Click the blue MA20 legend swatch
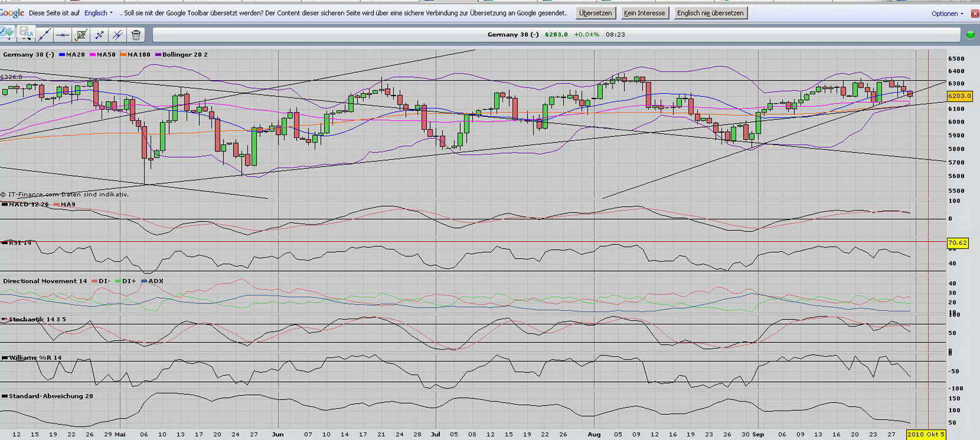Image resolution: width=980 pixels, height=440 pixels. click(62, 54)
